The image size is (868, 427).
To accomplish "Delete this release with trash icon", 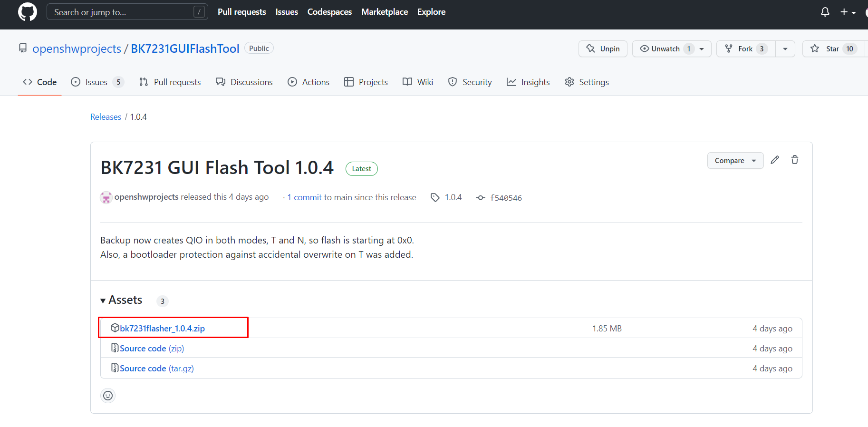I will 795,160.
